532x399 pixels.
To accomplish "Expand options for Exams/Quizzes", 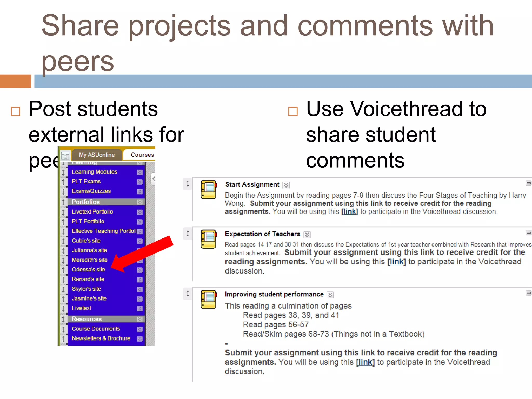I will point(140,191).
